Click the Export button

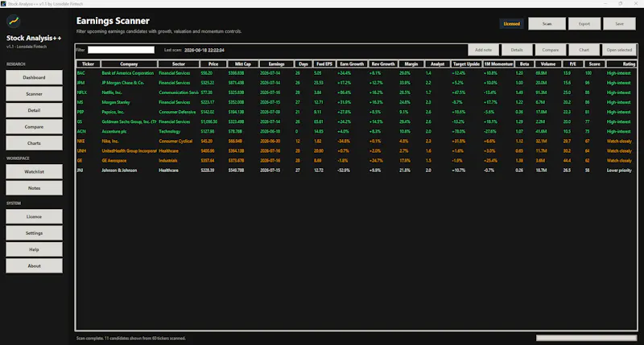(584, 24)
